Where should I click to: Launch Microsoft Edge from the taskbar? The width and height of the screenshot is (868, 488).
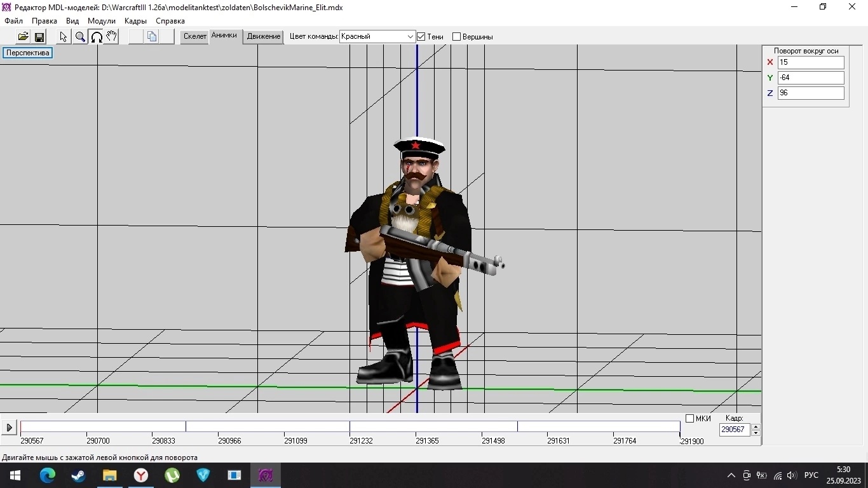48,475
